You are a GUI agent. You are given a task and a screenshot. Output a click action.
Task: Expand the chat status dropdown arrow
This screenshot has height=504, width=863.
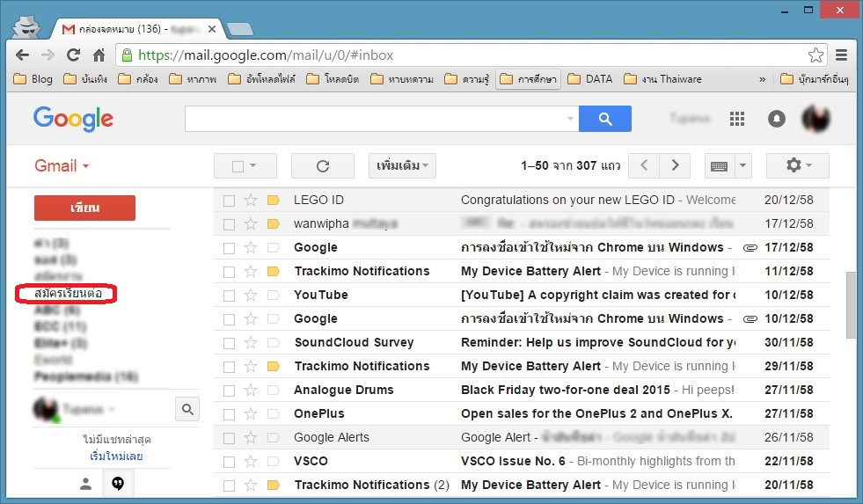(112, 409)
